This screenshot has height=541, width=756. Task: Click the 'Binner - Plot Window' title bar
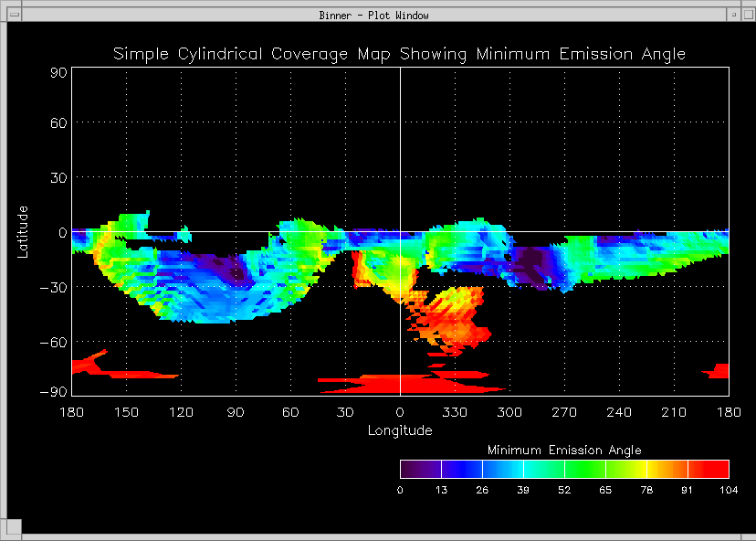click(374, 15)
